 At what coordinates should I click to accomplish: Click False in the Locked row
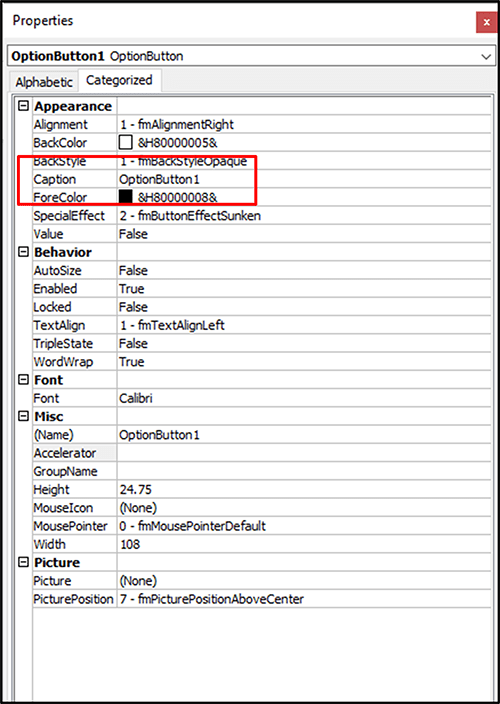[133, 307]
